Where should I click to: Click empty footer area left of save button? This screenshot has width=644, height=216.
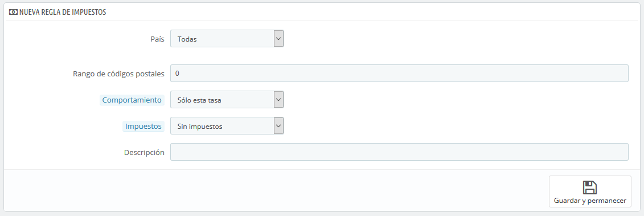275,191
